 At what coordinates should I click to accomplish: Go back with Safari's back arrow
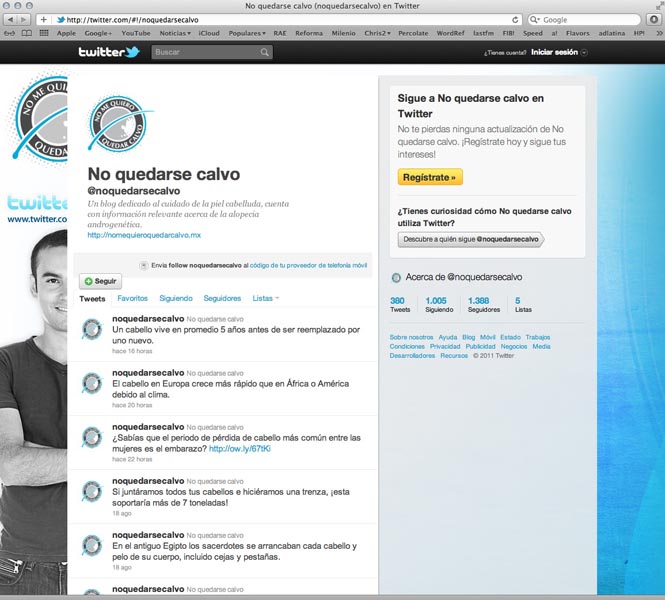(x=10, y=20)
